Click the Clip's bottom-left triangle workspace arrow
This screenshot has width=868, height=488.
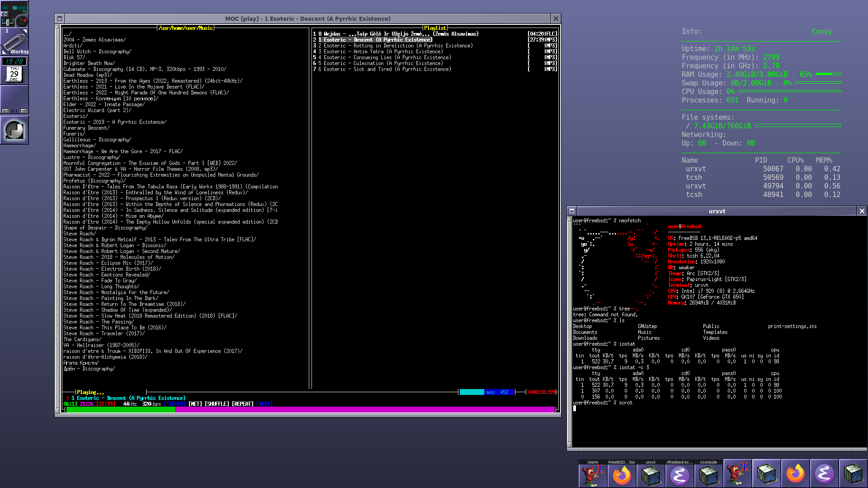coord(5,52)
